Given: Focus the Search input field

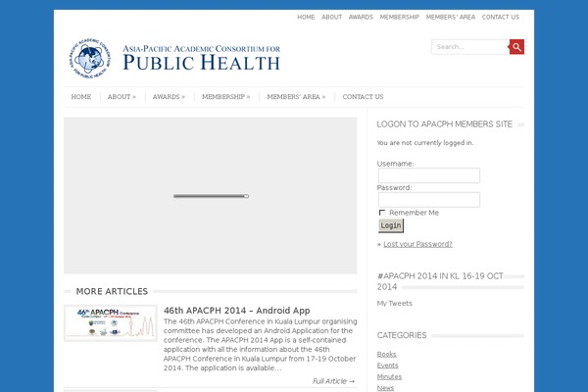Looking at the screenshot, I should click(470, 47).
